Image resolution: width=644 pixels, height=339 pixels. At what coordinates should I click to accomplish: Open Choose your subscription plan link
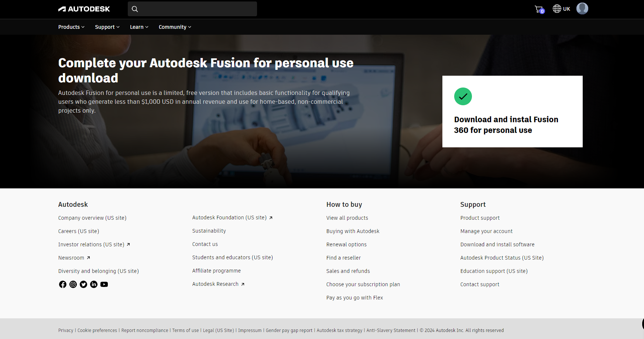coord(363,284)
